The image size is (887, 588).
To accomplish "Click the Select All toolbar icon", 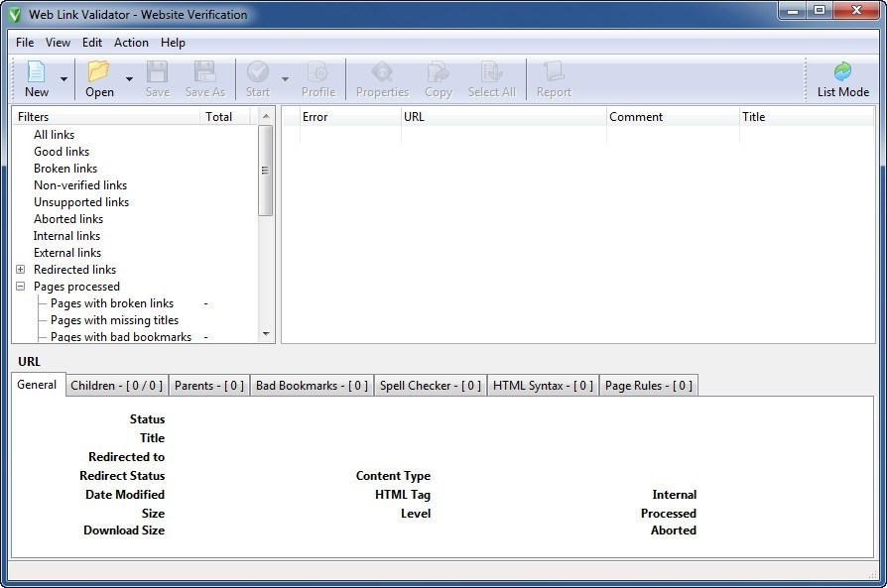I will pos(491,71).
